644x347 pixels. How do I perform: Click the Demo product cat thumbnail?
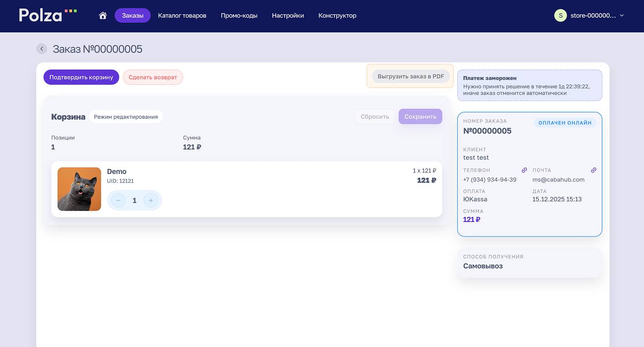click(79, 189)
